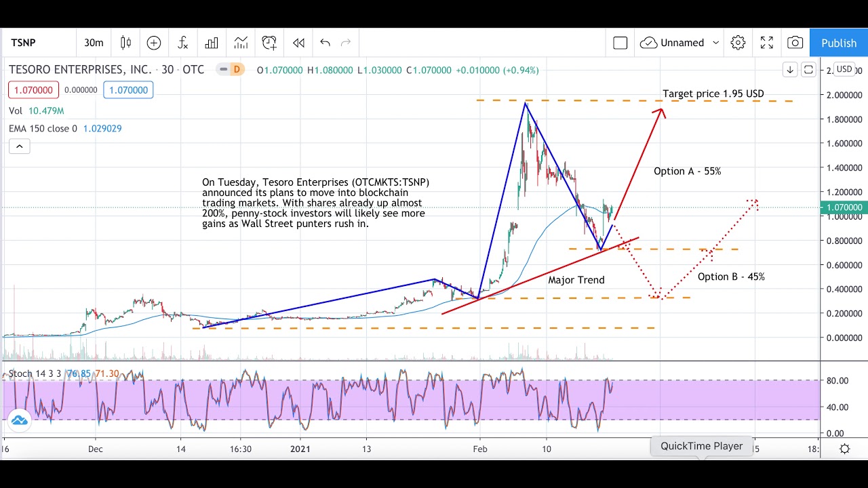Click the compare or add symbol plus icon
Image resolution: width=868 pixels, height=488 pixels.
coord(154,43)
